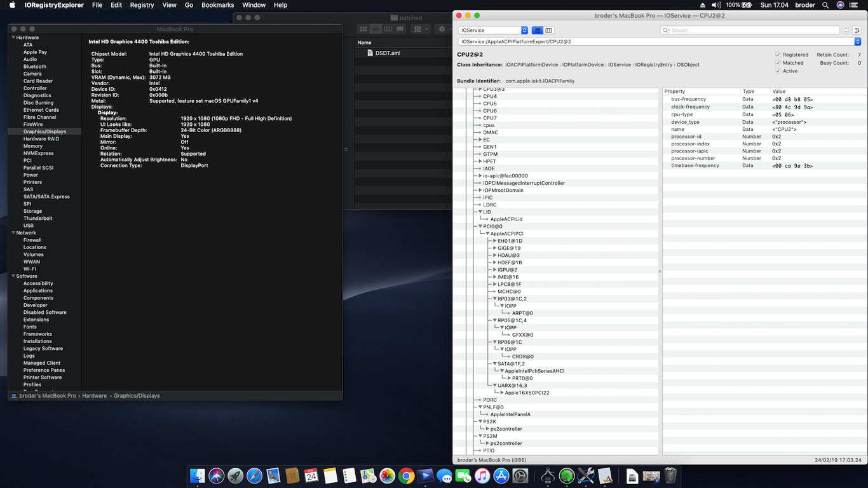Click the volume icon in menu bar
The image size is (868, 488).
pos(717,5)
